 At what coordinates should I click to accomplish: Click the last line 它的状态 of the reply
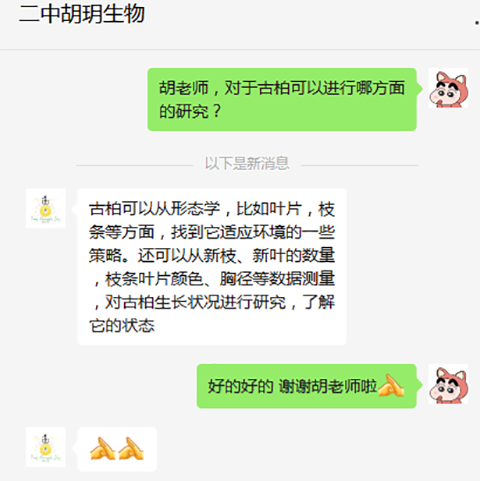[122, 326]
